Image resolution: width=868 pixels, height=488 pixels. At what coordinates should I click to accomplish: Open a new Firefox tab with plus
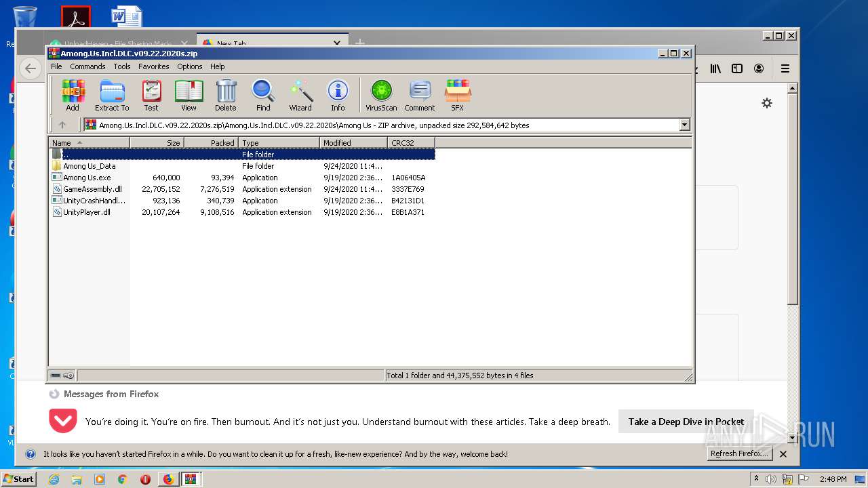click(x=360, y=43)
